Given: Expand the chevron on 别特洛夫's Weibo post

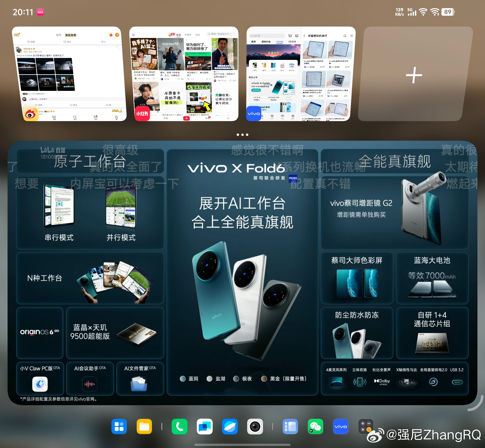Looking at the screenshot, I should click(120, 49).
